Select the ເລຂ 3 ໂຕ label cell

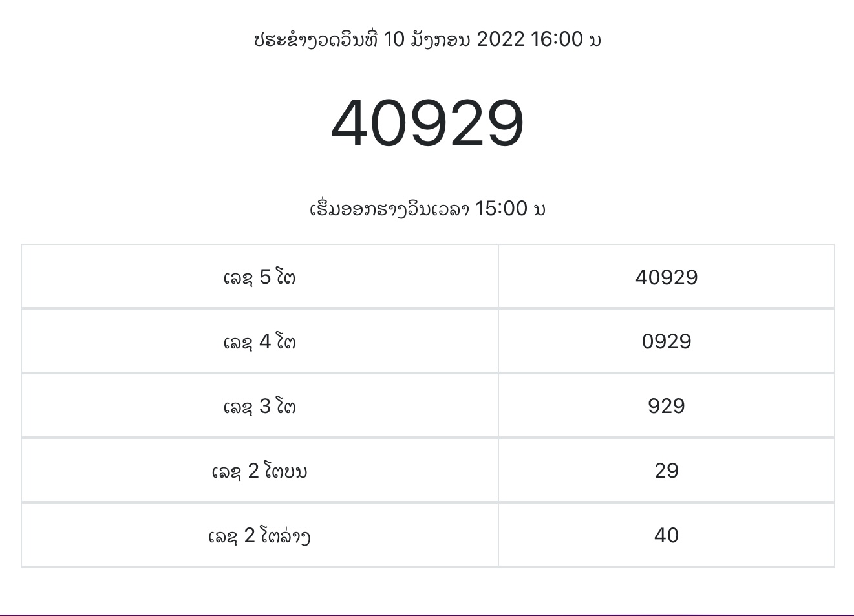click(260, 406)
